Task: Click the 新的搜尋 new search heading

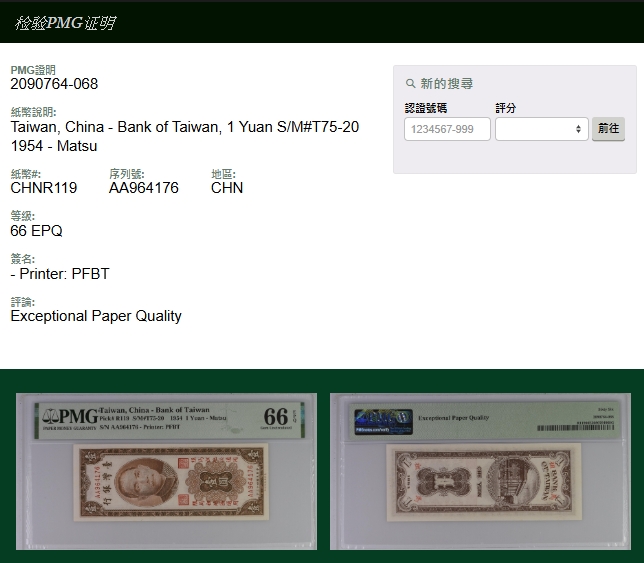Action: [446, 84]
